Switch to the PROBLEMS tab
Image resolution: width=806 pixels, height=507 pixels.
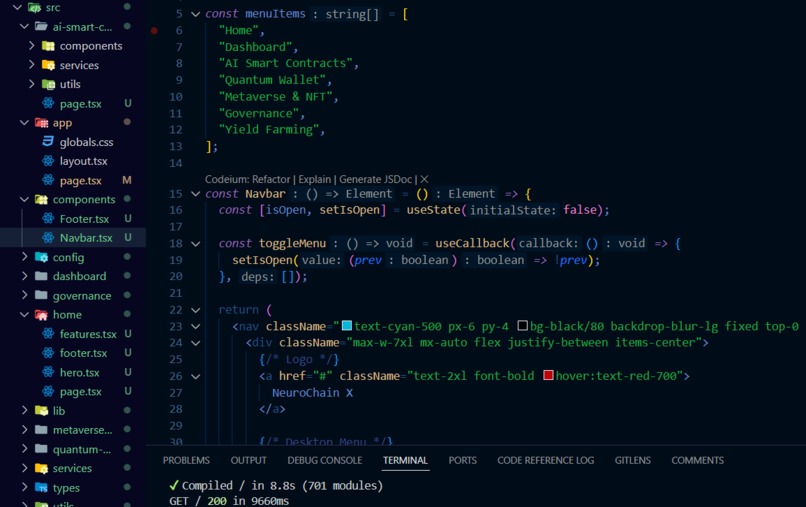(186, 460)
